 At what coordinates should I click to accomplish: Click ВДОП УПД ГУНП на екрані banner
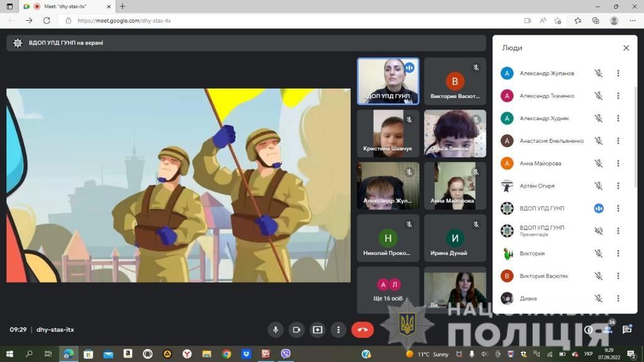pos(246,43)
